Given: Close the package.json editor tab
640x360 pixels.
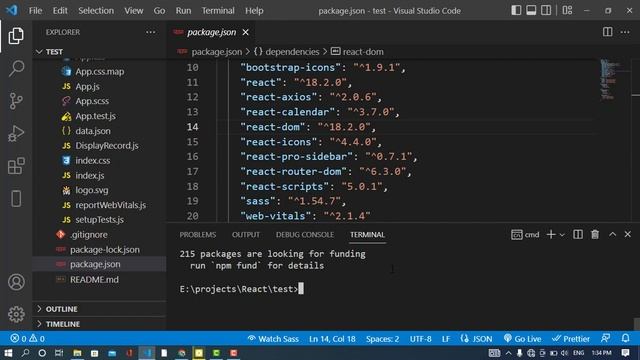Looking at the screenshot, I should 245,32.
